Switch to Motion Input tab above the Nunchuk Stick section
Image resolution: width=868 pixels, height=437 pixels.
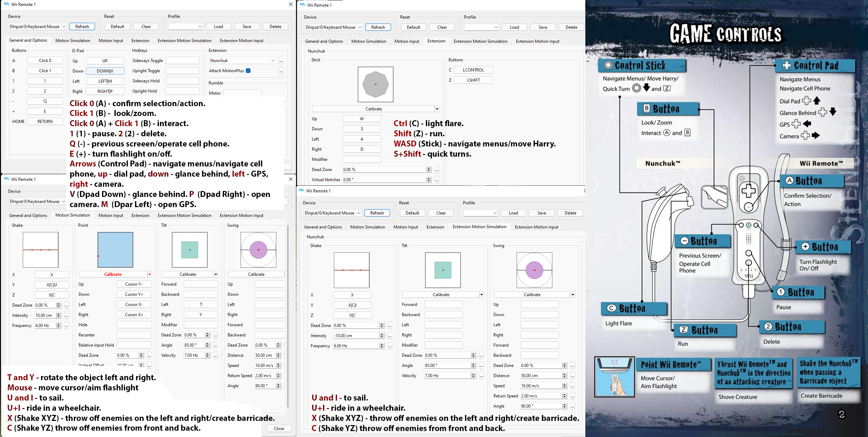[406, 41]
